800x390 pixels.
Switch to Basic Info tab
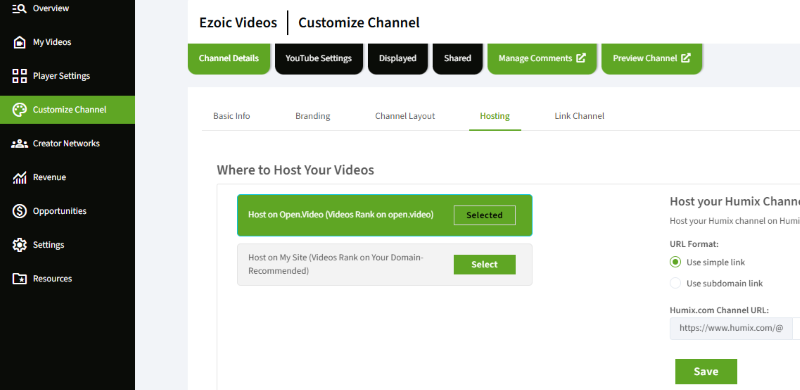coord(232,116)
